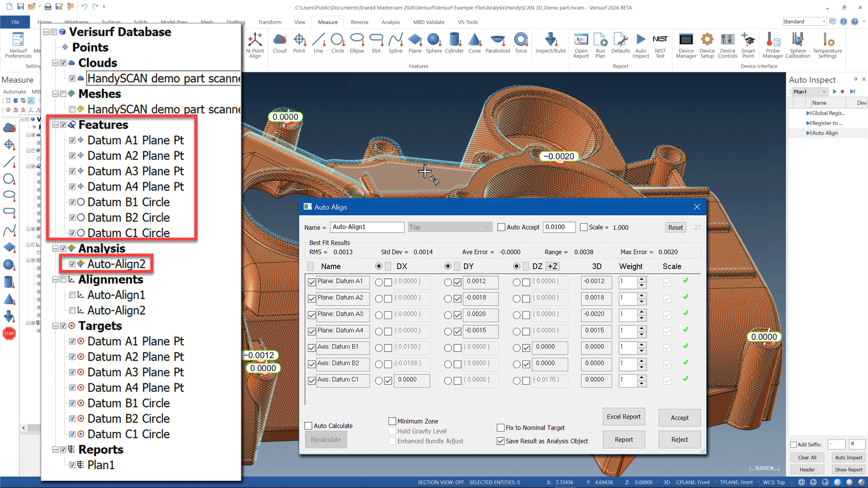Select the Slot feature tool

[x=376, y=43]
